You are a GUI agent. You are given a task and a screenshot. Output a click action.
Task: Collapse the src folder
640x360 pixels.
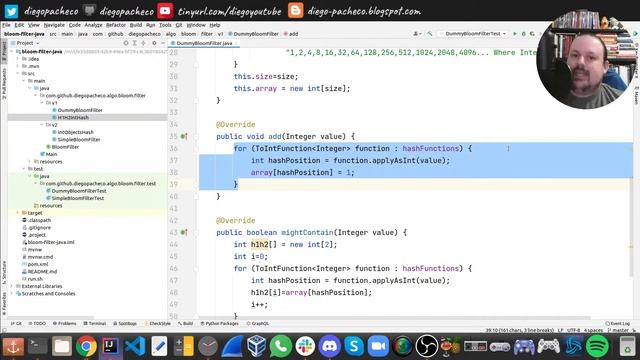pos(18,73)
